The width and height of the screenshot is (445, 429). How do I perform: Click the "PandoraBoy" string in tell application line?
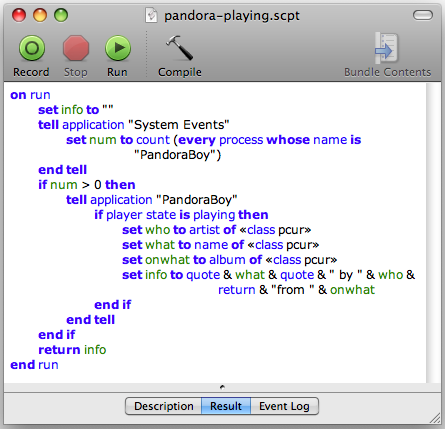(x=197, y=200)
